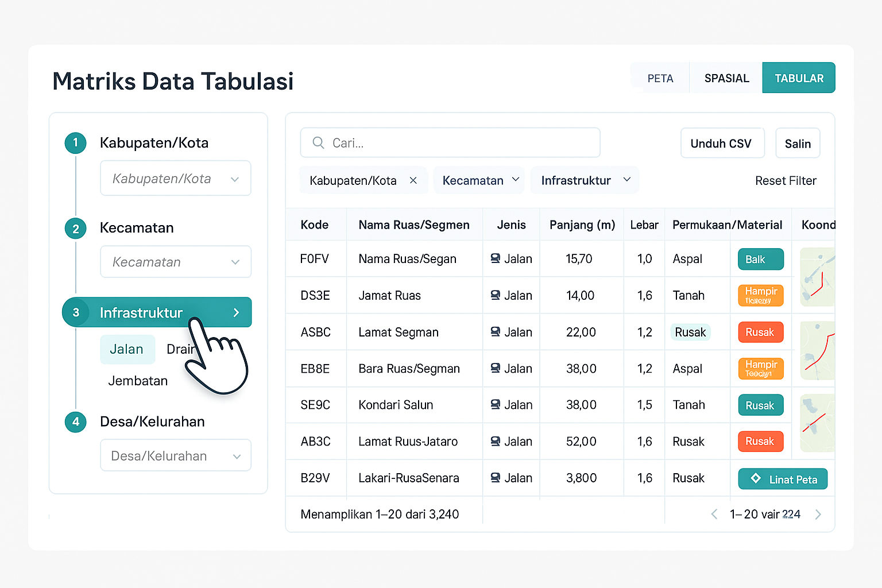The height and width of the screenshot is (588, 882).
Task: Click step 2 circle for Kecamatan
Action: click(x=76, y=229)
